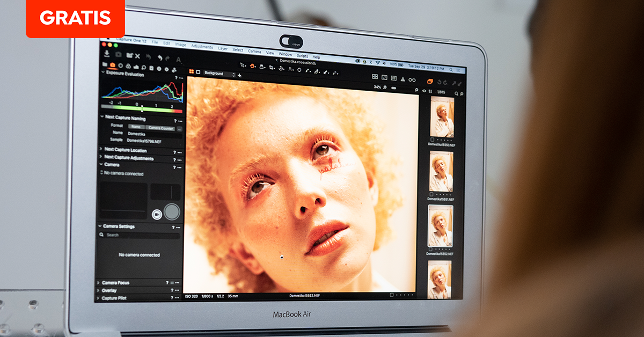Viewport: 644px width, 337px height.
Task: Open the File menu
Action: (155, 42)
